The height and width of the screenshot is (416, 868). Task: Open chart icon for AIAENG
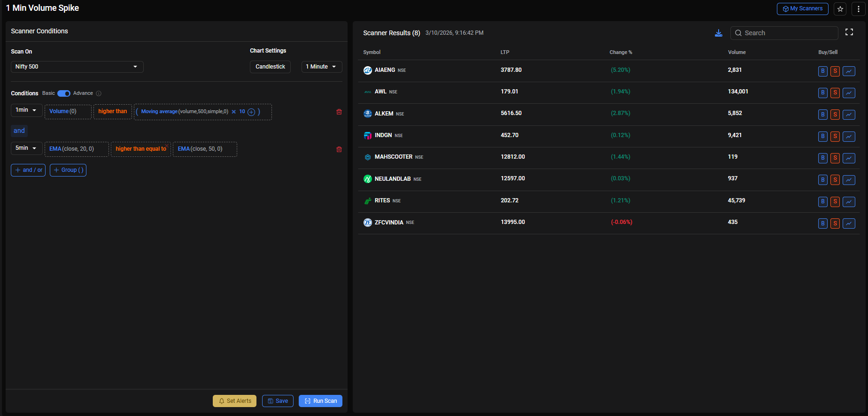[x=848, y=71]
